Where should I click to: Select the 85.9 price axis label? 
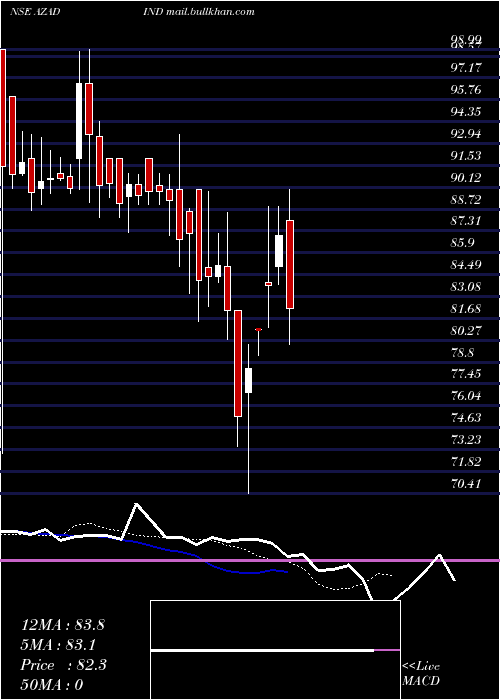click(462, 243)
